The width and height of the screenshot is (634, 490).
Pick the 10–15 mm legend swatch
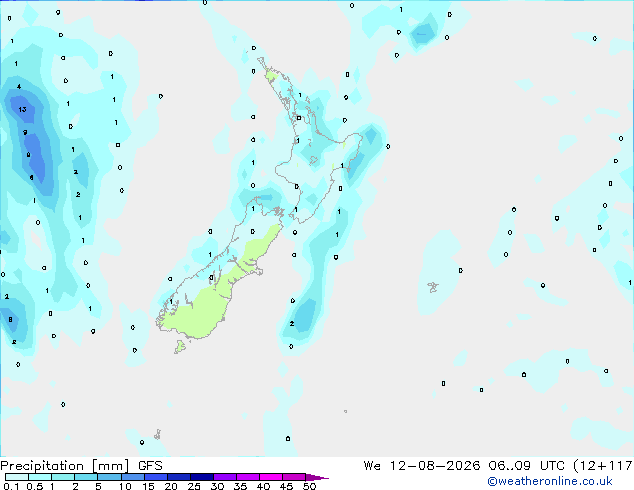tap(133, 477)
